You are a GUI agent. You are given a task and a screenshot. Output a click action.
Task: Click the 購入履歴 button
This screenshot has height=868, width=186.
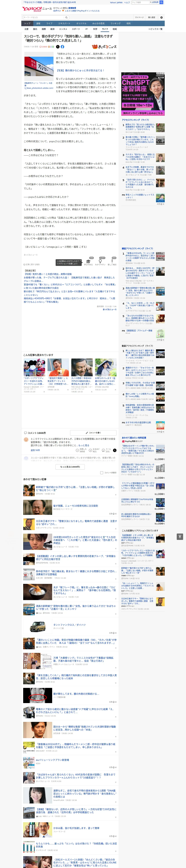(x=152, y=18)
